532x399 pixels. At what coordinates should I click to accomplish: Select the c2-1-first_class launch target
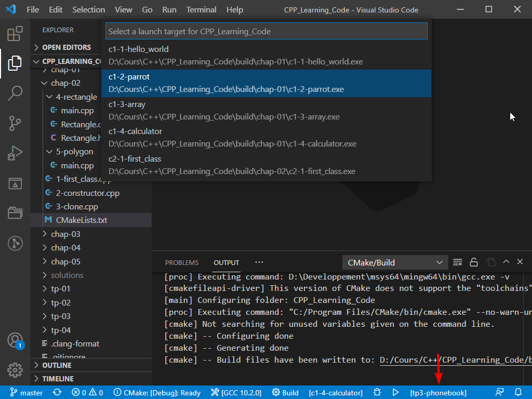(x=267, y=165)
